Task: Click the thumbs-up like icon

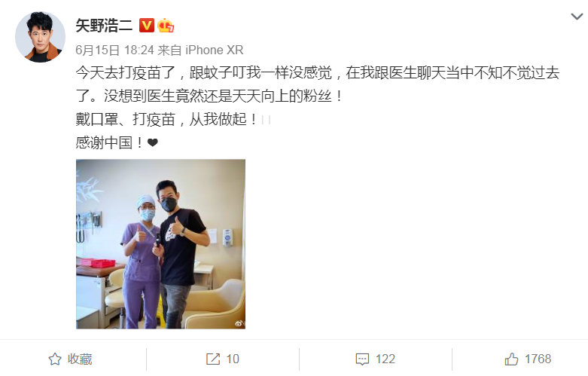Action: point(511,359)
